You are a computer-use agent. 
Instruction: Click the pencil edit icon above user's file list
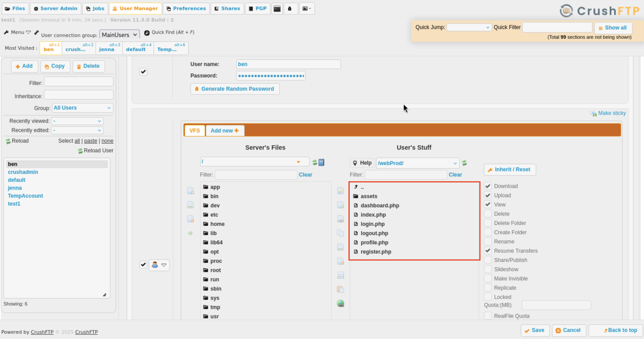[x=340, y=191]
